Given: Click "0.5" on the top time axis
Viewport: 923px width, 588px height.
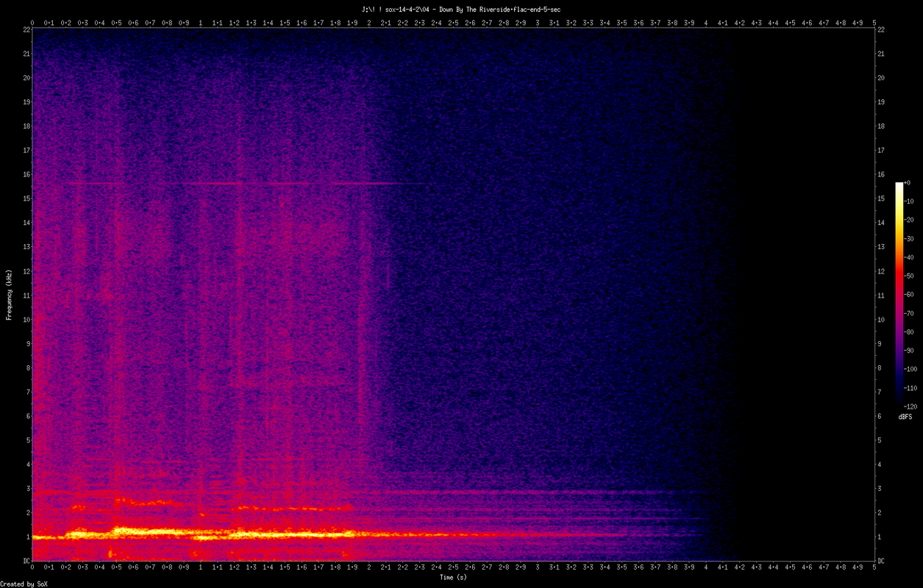Looking at the screenshot, I should coord(116,23).
